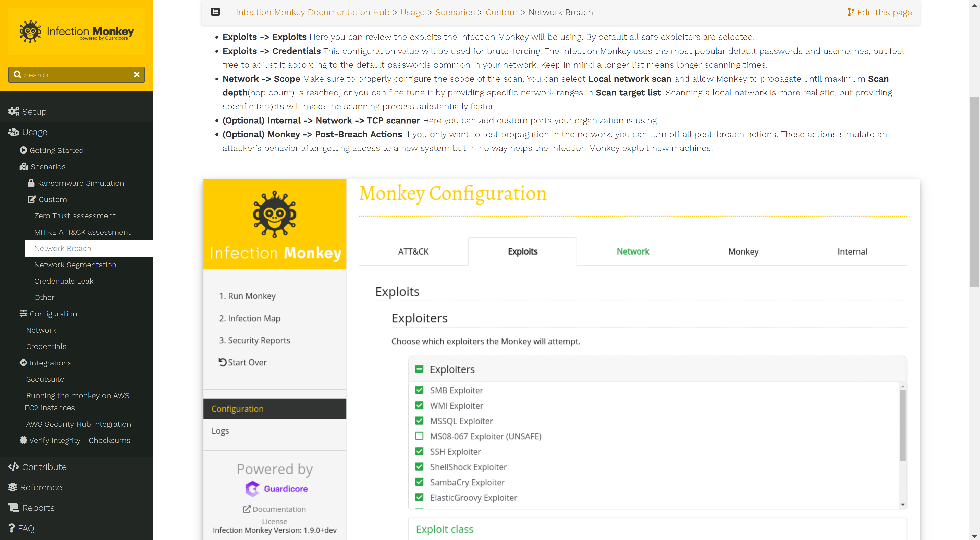980x540 pixels.
Task: Open the ATT&CK tab
Action: pos(413,251)
